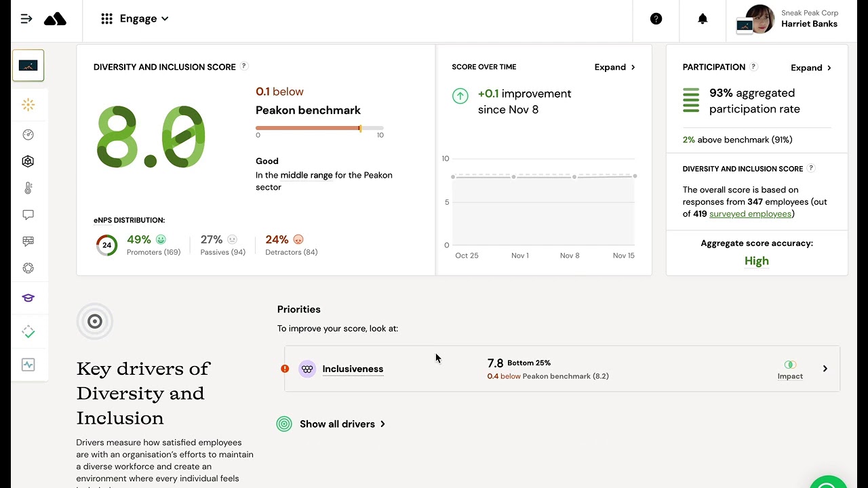Open the Engage app switcher dropdown

click(x=134, y=19)
